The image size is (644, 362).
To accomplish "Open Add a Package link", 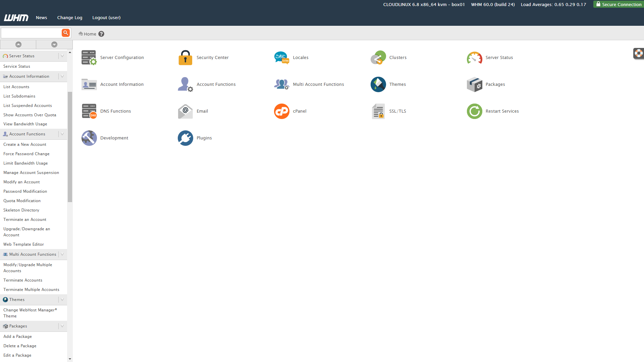I will [18, 337].
